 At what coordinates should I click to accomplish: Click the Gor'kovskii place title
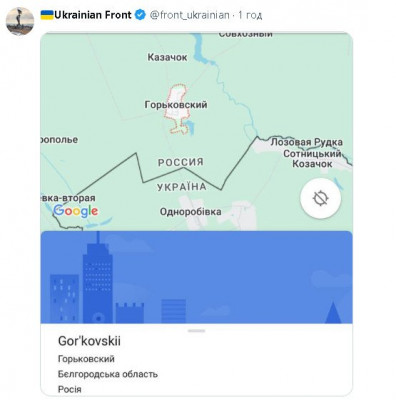coord(89,341)
